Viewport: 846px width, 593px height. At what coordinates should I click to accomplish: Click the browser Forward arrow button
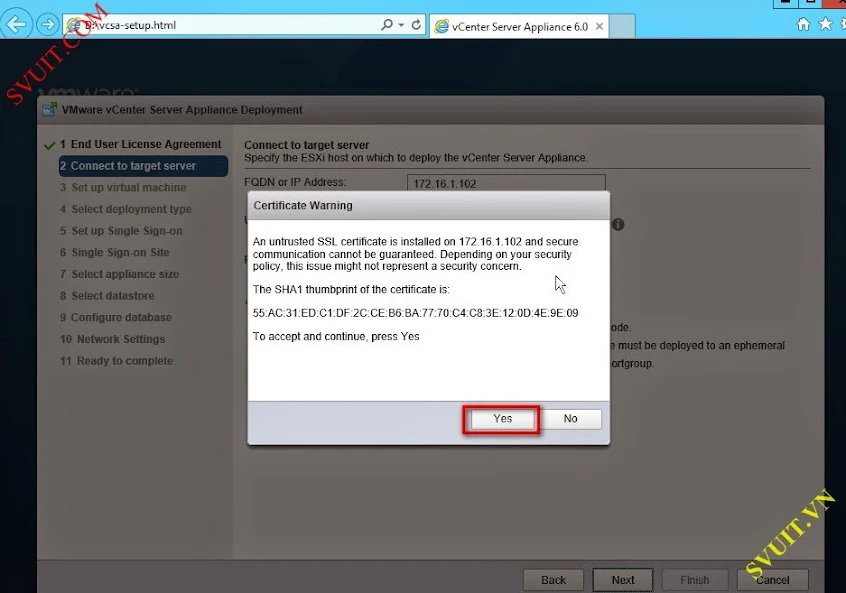point(47,25)
